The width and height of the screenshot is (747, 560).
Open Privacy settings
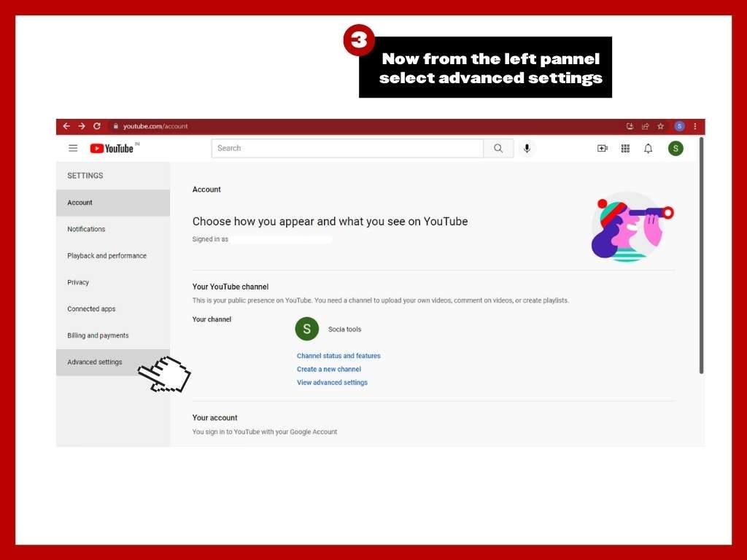pos(113,282)
